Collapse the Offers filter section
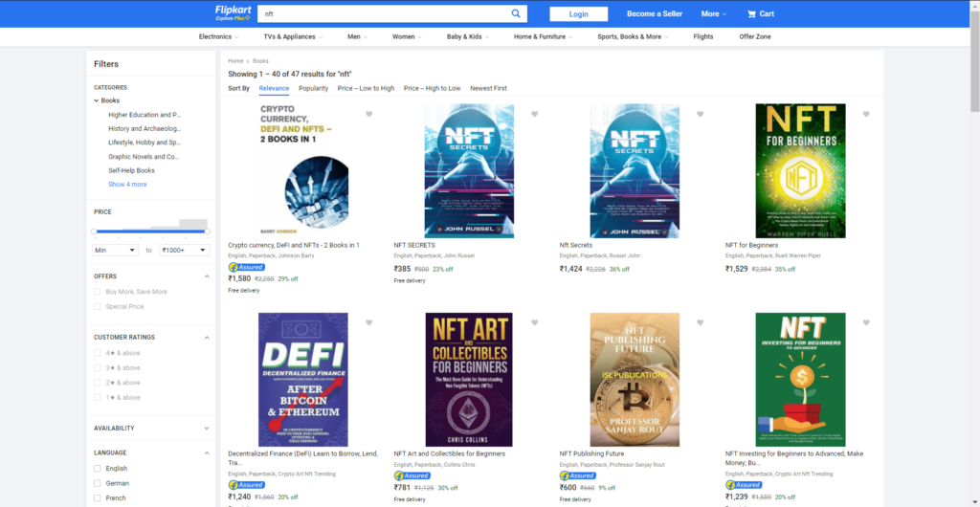The height and width of the screenshot is (507, 980). click(x=207, y=276)
